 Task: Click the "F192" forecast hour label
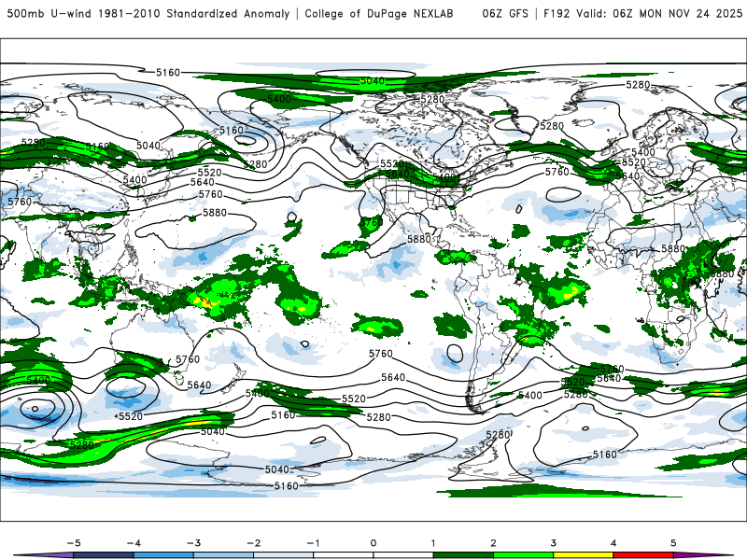click(557, 13)
